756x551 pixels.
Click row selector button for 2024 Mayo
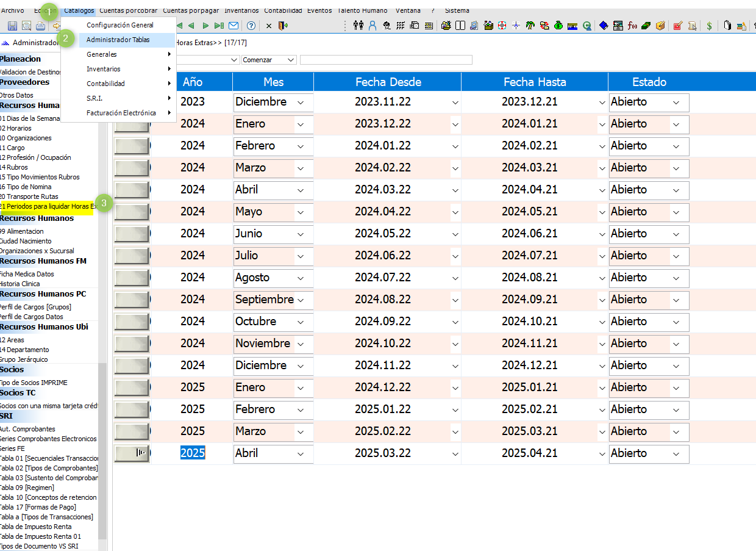[x=132, y=212]
